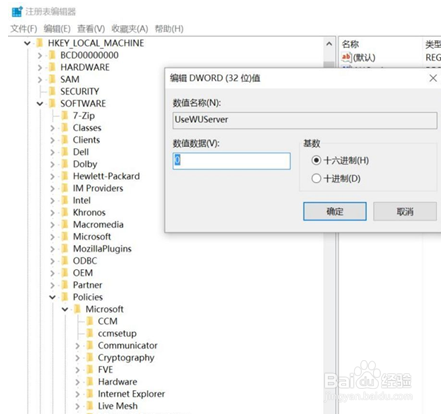
Task: Select the ccmsetup tree item
Action: coord(117,333)
